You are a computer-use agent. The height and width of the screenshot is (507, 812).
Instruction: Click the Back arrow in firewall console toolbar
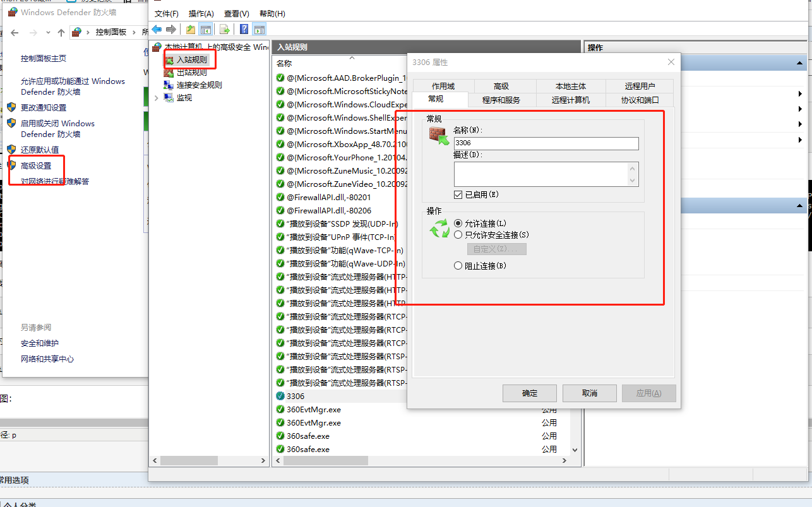point(157,29)
